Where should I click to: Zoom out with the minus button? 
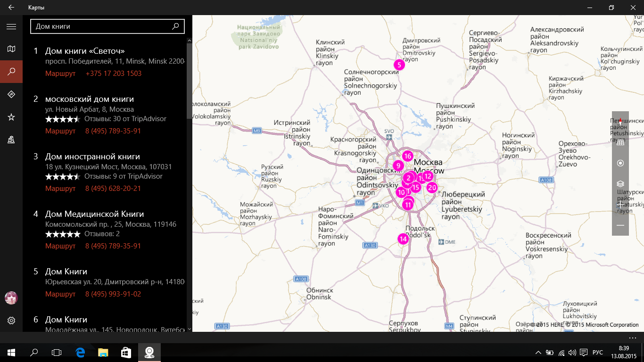(x=620, y=225)
